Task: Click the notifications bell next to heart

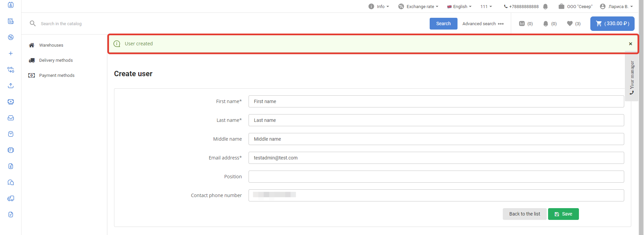Action: tap(546, 23)
